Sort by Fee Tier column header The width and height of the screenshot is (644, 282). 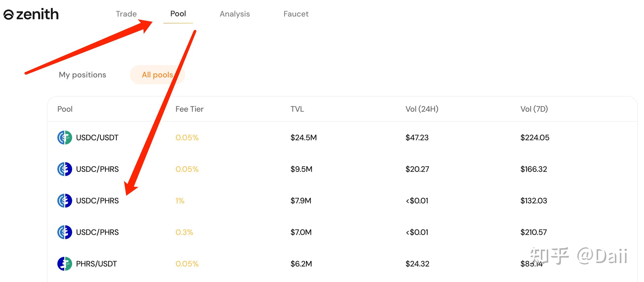click(x=190, y=109)
